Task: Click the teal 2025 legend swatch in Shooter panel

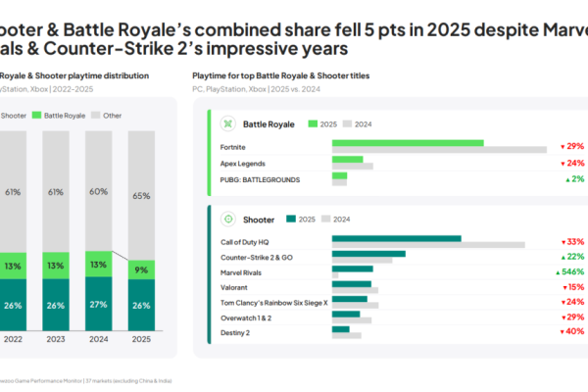Action: click(x=290, y=219)
